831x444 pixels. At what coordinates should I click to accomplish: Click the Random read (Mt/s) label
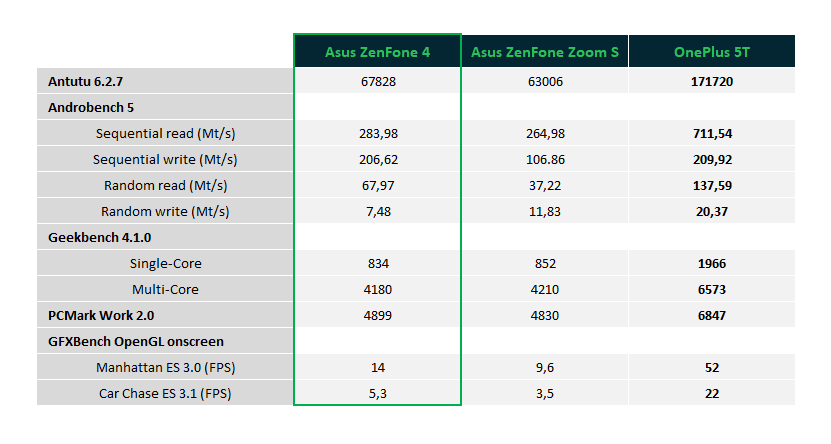click(x=165, y=185)
